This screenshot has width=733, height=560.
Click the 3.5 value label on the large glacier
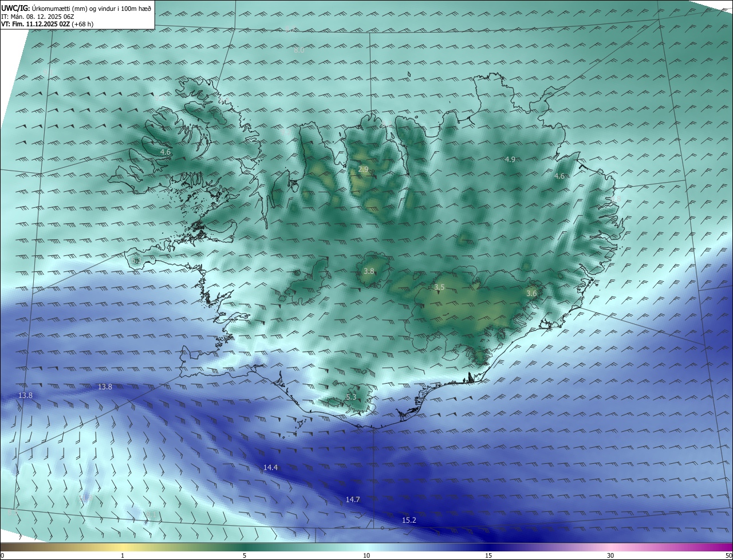tap(439, 287)
